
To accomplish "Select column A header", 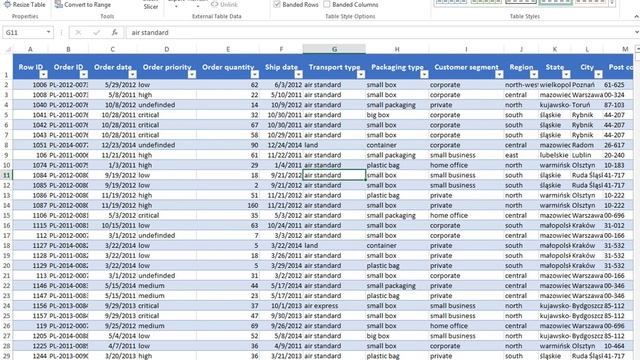I will click(30, 49).
